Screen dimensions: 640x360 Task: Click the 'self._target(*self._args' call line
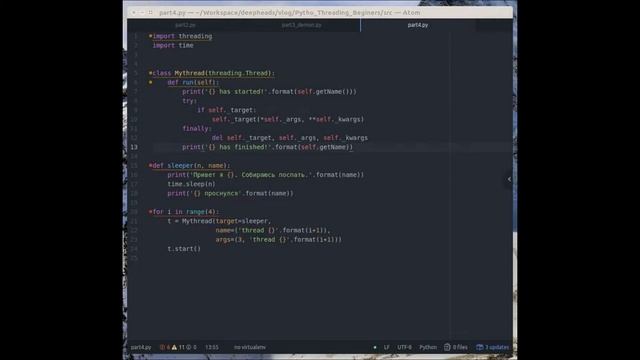(x=288, y=119)
